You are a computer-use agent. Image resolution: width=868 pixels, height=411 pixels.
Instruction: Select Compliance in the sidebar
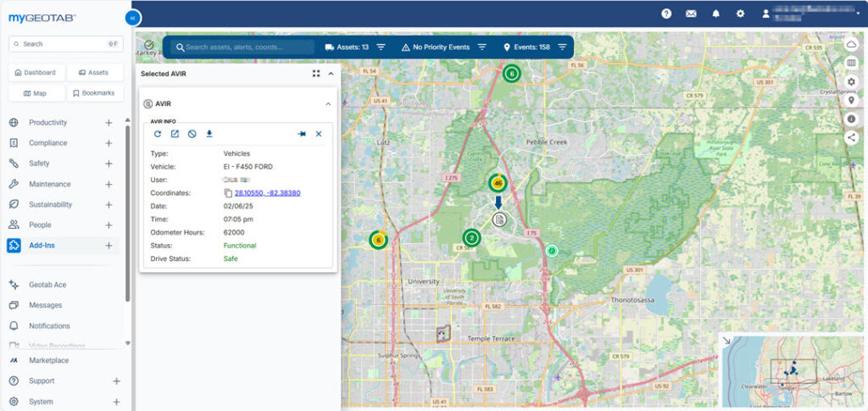click(x=48, y=142)
